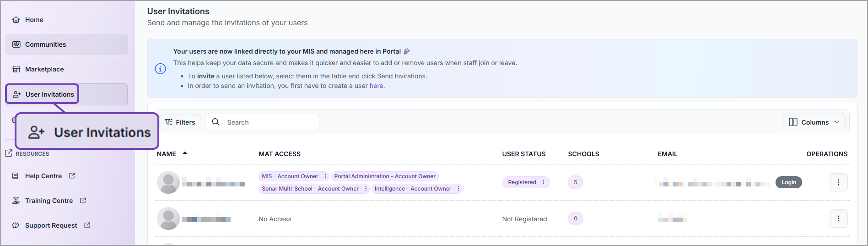Open three-dot menu on MIS - Account Owner tag
This screenshot has height=246, width=868.
coord(325,176)
